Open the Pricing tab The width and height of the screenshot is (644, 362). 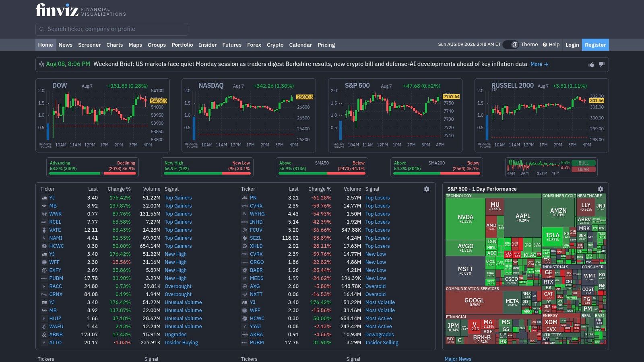[x=326, y=45]
